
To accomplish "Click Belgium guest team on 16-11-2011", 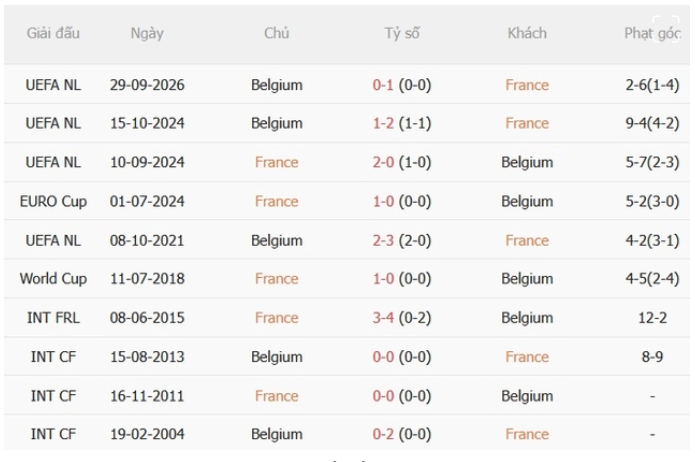I will pyautogui.click(x=527, y=396).
